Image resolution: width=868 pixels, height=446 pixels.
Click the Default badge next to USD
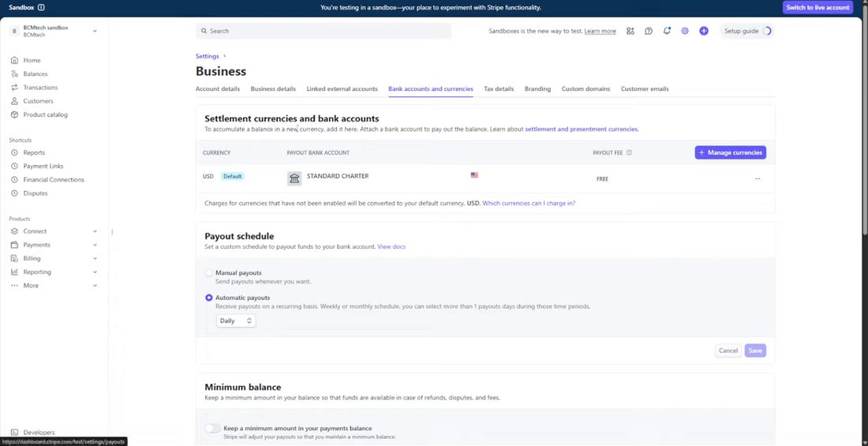pos(233,176)
